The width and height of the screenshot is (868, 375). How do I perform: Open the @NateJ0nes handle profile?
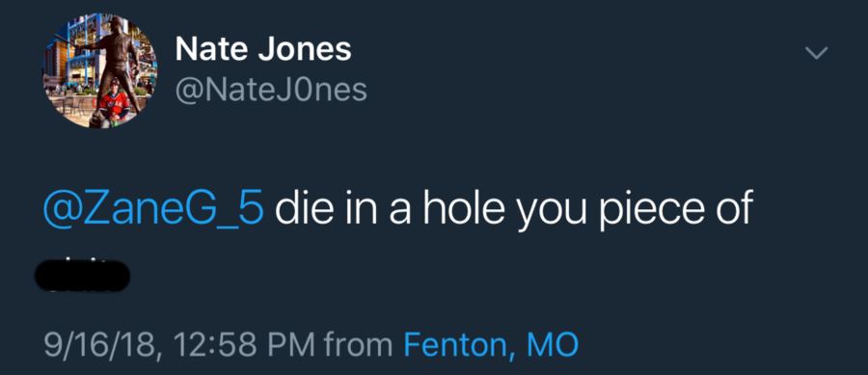(271, 90)
